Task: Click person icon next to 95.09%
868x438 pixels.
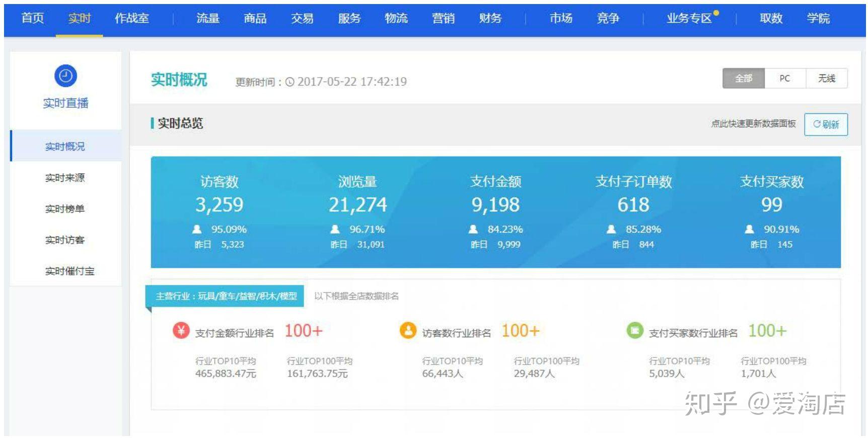Action: pyautogui.click(x=197, y=230)
